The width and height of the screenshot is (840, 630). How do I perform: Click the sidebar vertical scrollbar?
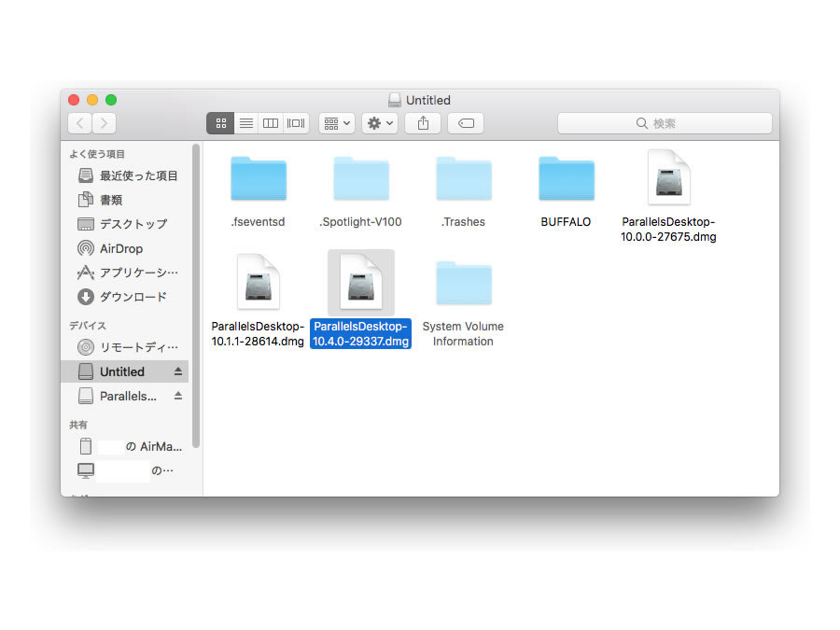pos(196,296)
